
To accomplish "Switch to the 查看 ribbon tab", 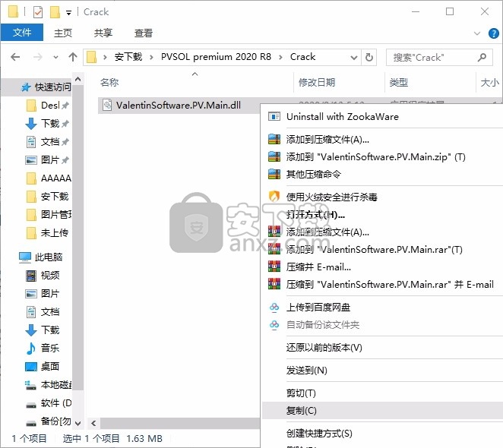I will (144, 33).
